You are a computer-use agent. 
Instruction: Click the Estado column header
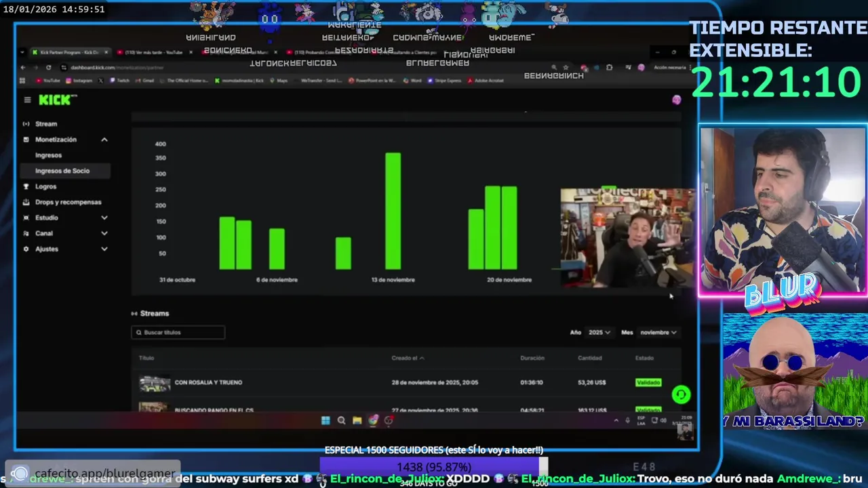[644, 358]
